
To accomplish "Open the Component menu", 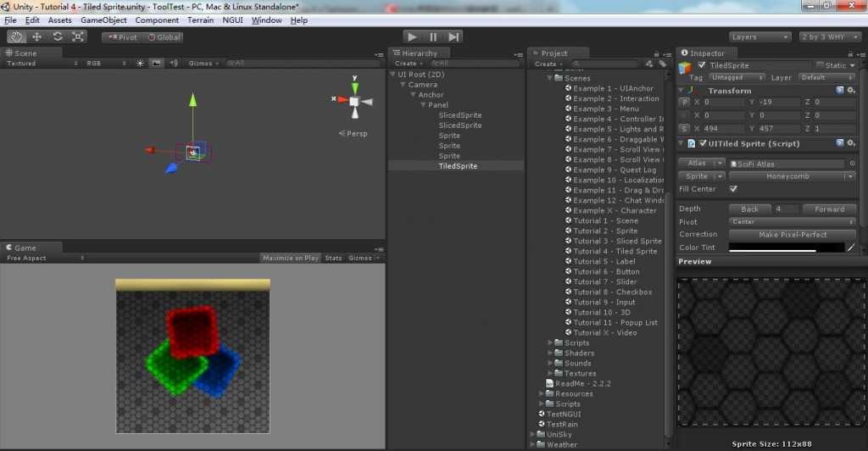I will coord(157,20).
